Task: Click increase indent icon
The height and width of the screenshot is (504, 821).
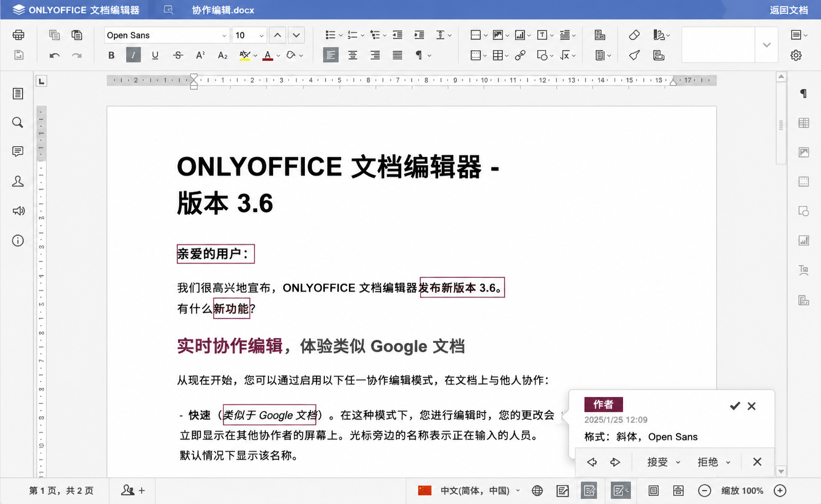Action: tap(419, 35)
